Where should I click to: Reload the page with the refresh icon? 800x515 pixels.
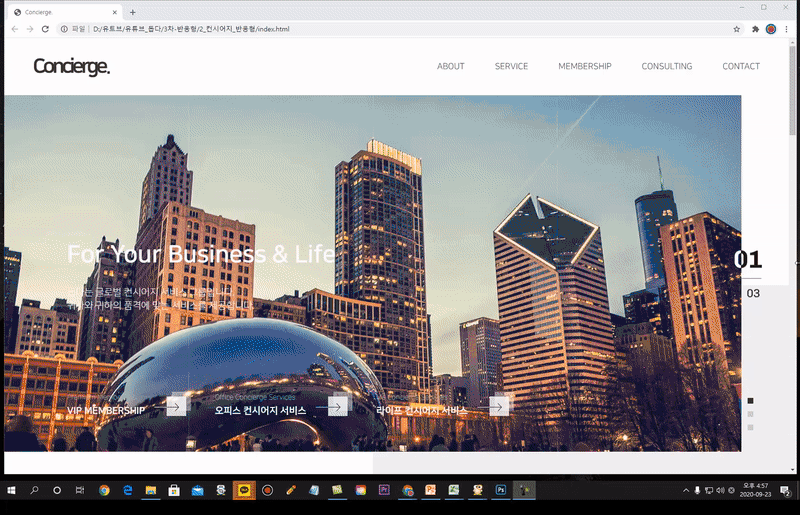click(x=45, y=29)
